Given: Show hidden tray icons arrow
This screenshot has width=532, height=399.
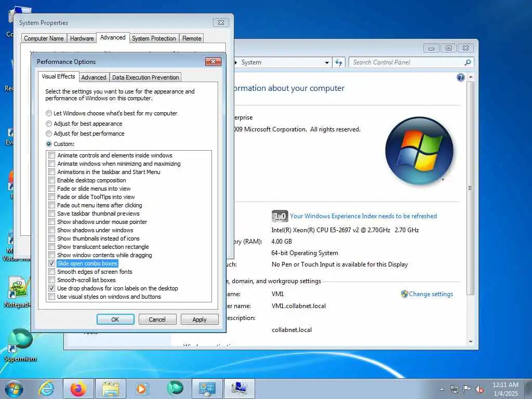Looking at the screenshot, I should 442,390.
